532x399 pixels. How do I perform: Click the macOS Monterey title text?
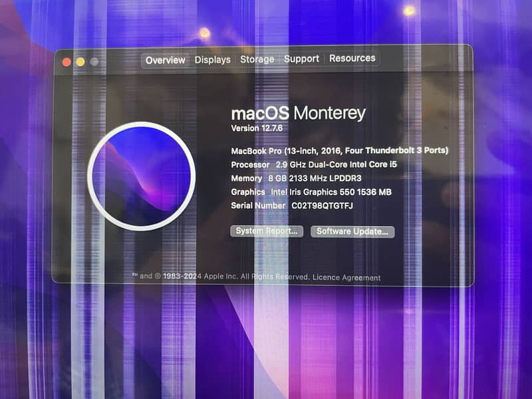(298, 113)
